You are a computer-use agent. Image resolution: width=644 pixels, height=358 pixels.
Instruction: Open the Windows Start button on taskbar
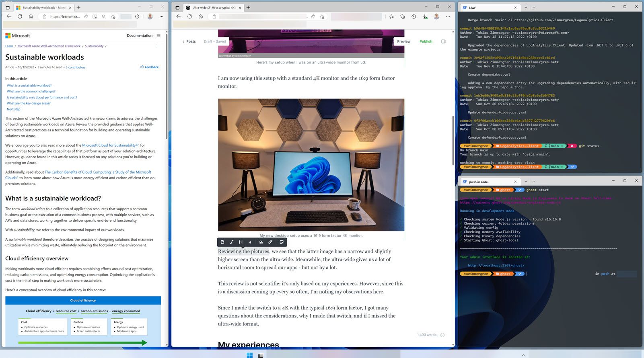click(x=249, y=355)
